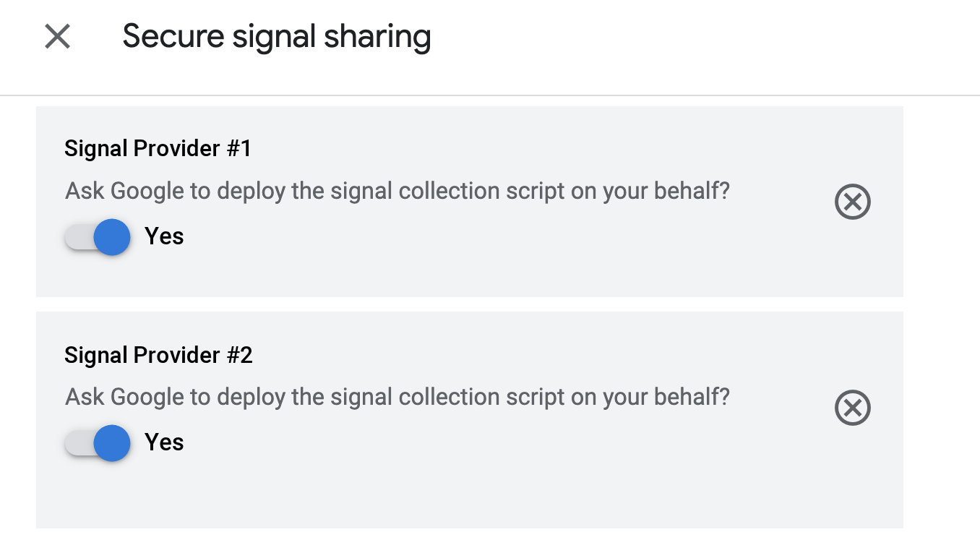Click gray track of Provider #1 toggle
The height and width of the screenshot is (540, 980).
tap(77, 237)
